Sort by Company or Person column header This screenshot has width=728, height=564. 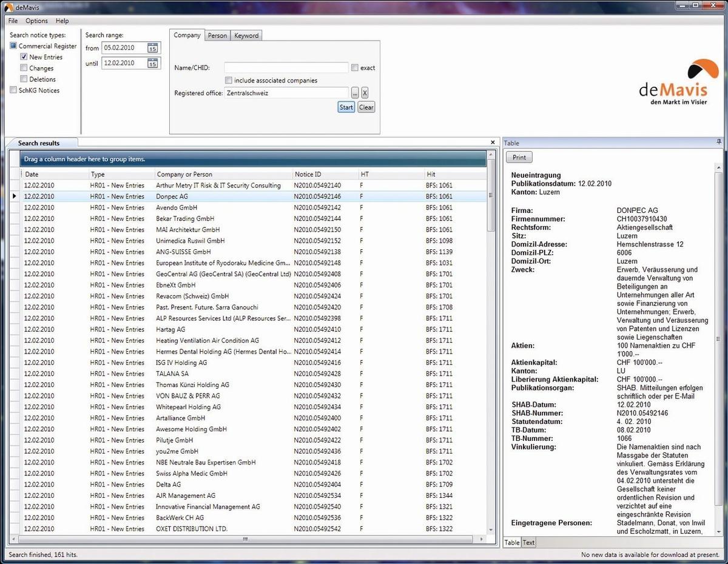pos(223,174)
